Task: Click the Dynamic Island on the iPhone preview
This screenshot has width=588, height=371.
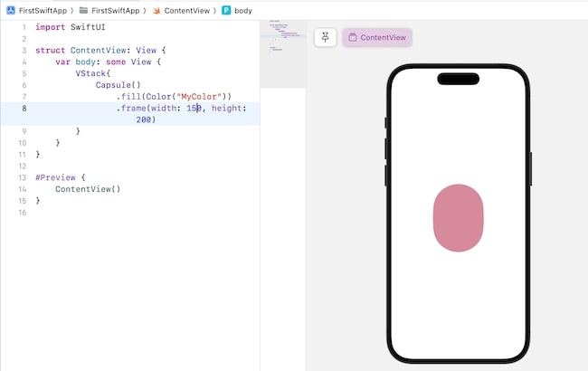Action: [458, 78]
